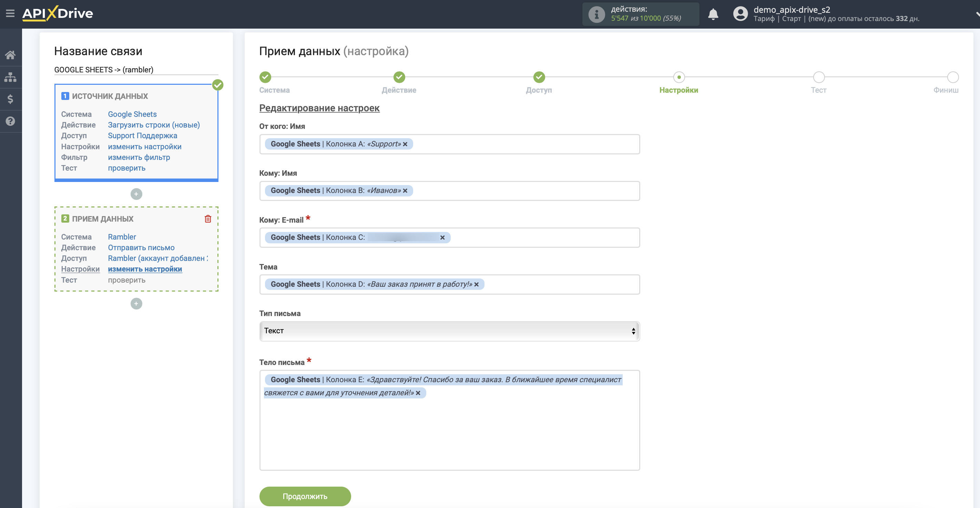
Task: Click the user profile avatar icon
Action: pyautogui.click(x=740, y=14)
